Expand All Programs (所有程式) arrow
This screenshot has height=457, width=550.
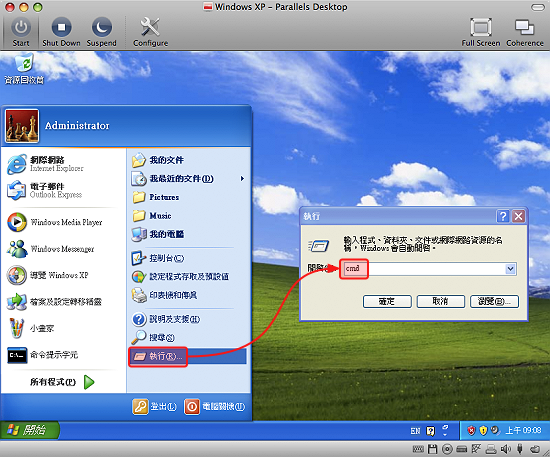click(89, 382)
